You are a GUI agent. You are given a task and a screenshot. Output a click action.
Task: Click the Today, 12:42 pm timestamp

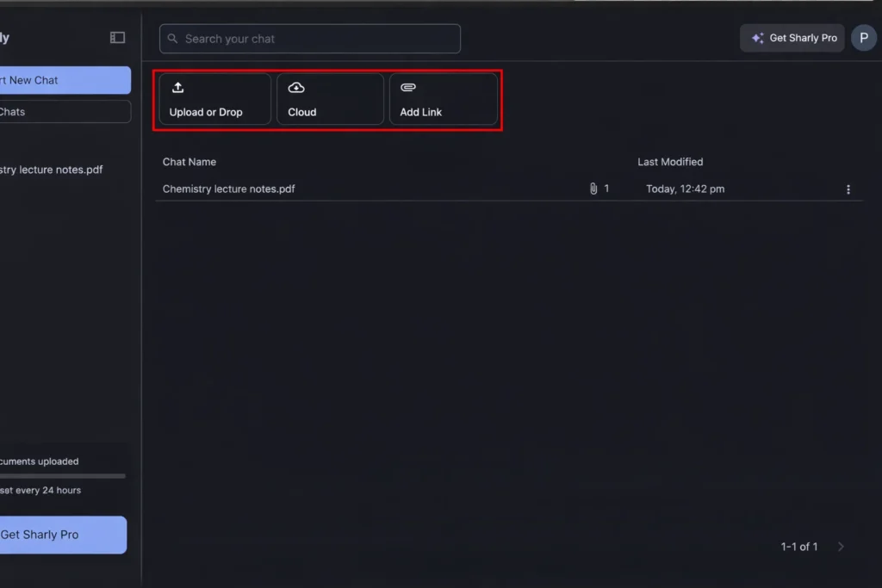click(x=685, y=189)
